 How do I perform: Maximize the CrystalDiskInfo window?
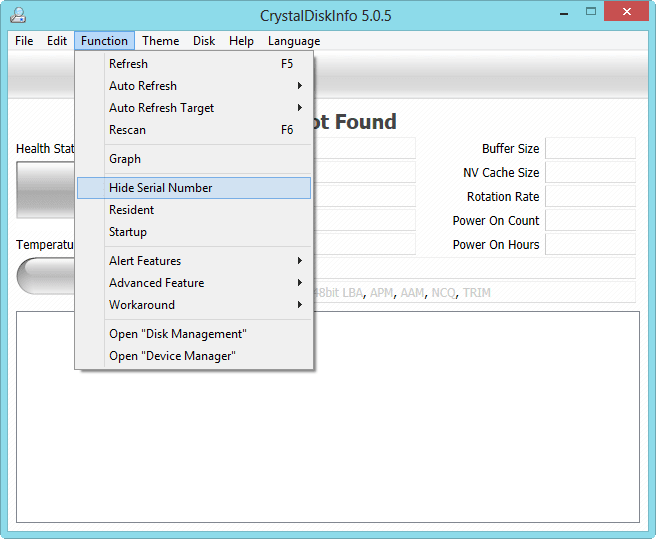coord(591,12)
